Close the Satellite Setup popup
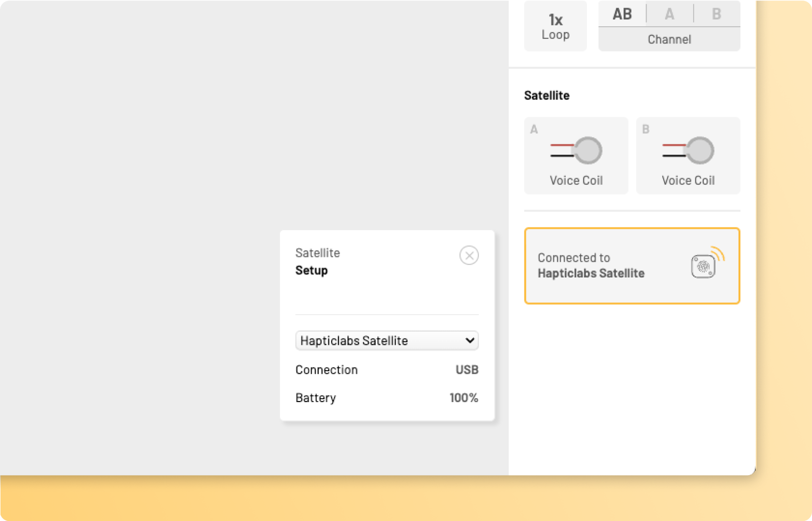Screen dimensions: 812x521 coord(469,255)
